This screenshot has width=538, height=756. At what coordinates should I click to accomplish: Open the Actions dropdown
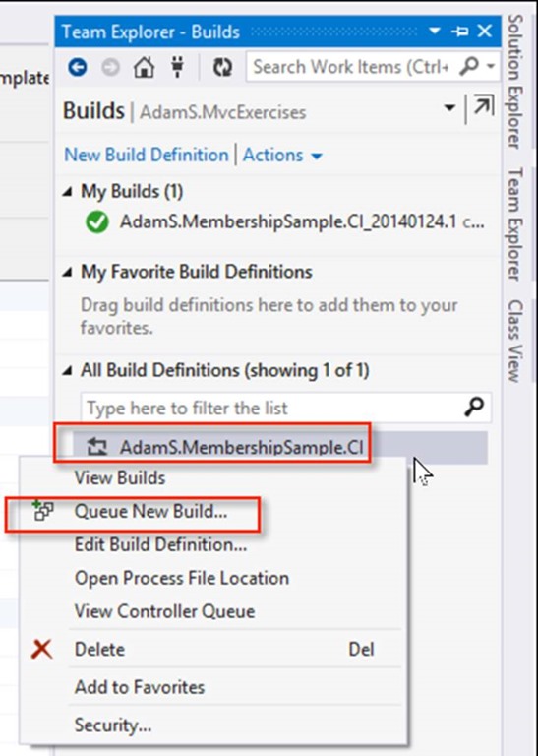pos(282,156)
